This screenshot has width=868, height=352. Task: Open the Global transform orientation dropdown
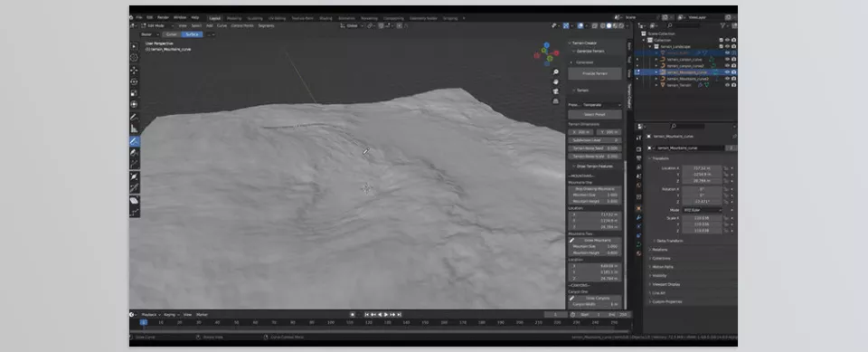(x=352, y=25)
